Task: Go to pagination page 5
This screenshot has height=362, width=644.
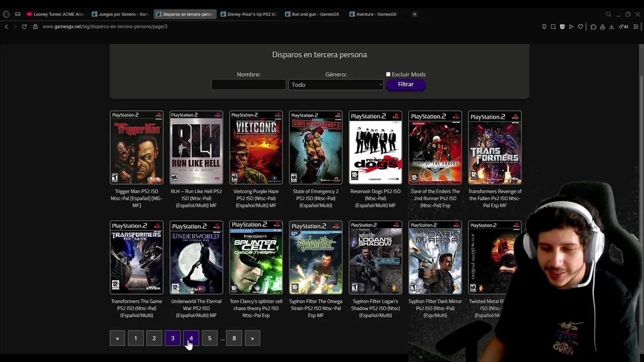Action: (210, 338)
